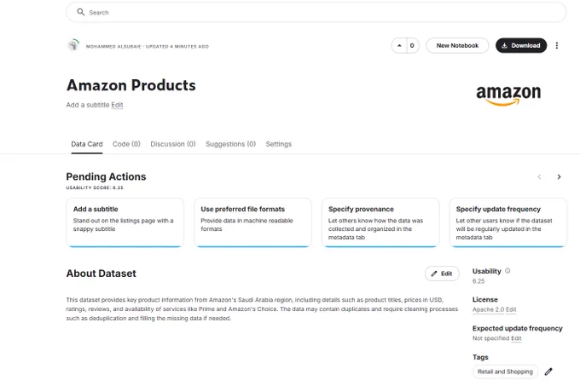Show next pending actions with right chevron
This screenshot has width=580, height=392.
[559, 177]
